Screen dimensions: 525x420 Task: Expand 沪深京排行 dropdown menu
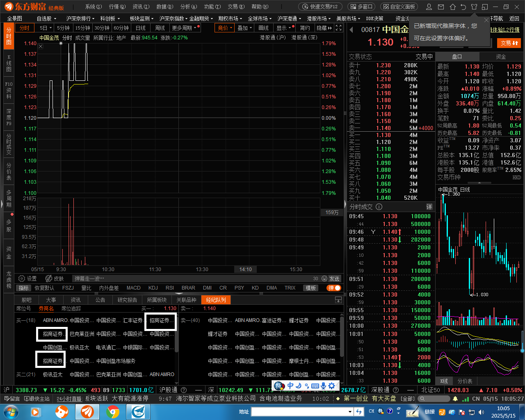tap(80, 18)
